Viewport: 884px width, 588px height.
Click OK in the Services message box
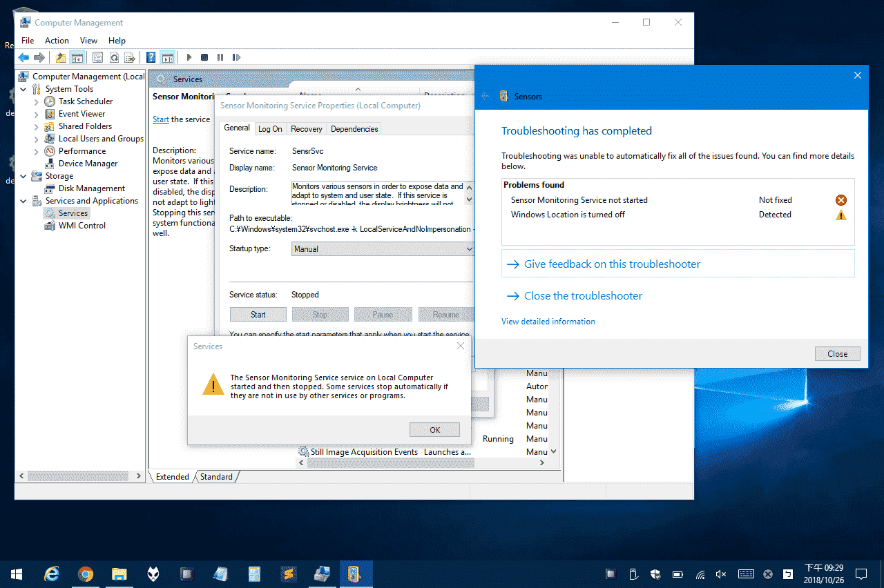(x=434, y=429)
